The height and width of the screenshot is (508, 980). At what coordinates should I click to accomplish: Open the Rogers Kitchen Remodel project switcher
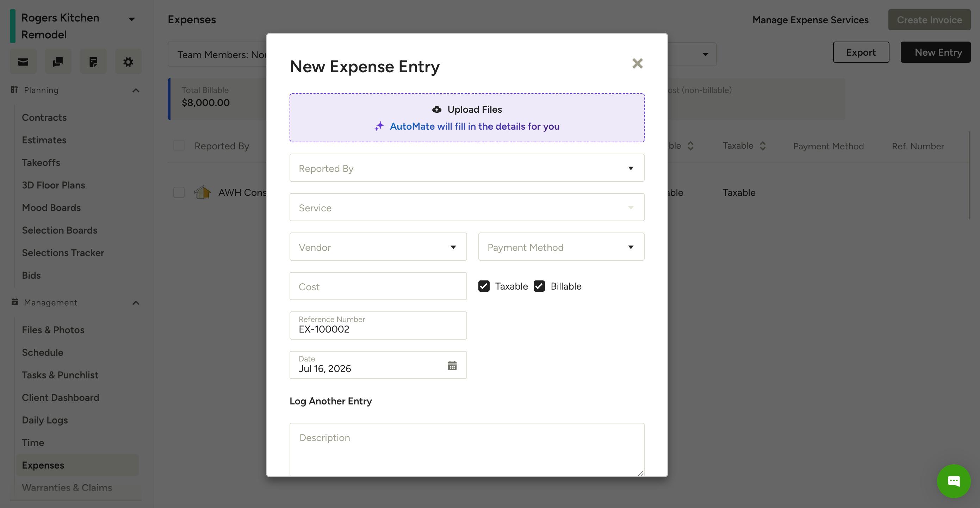click(x=132, y=19)
